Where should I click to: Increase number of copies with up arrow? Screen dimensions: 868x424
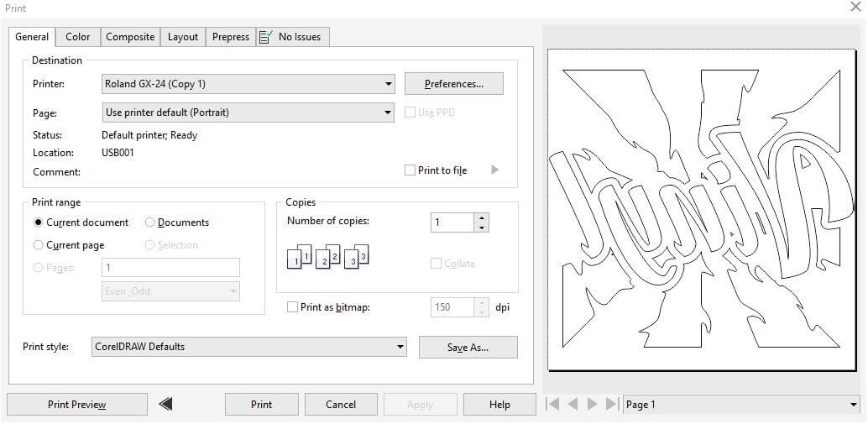coord(480,217)
